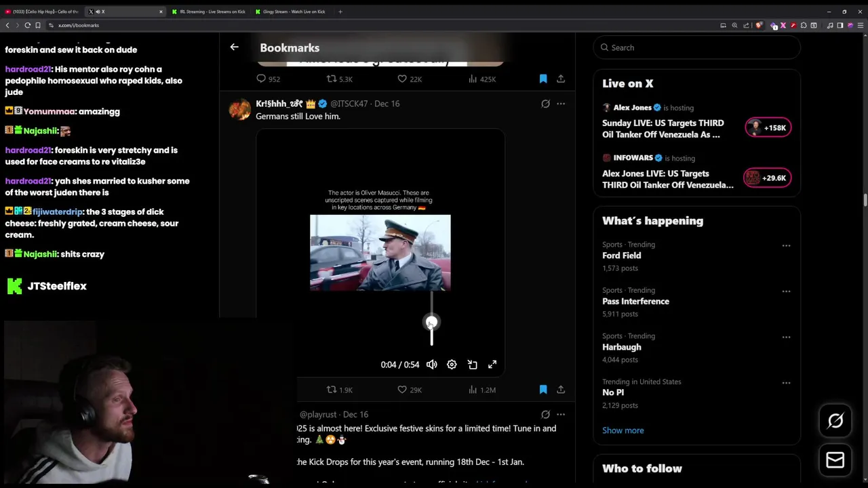868x488 pixels.
Task: Open more options for No PI trend
Action: [x=786, y=383]
